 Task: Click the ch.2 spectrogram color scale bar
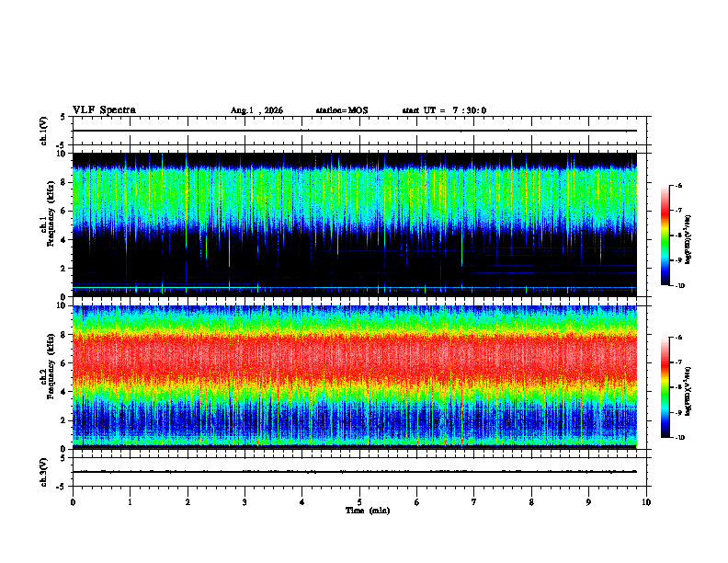tap(665, 387)
